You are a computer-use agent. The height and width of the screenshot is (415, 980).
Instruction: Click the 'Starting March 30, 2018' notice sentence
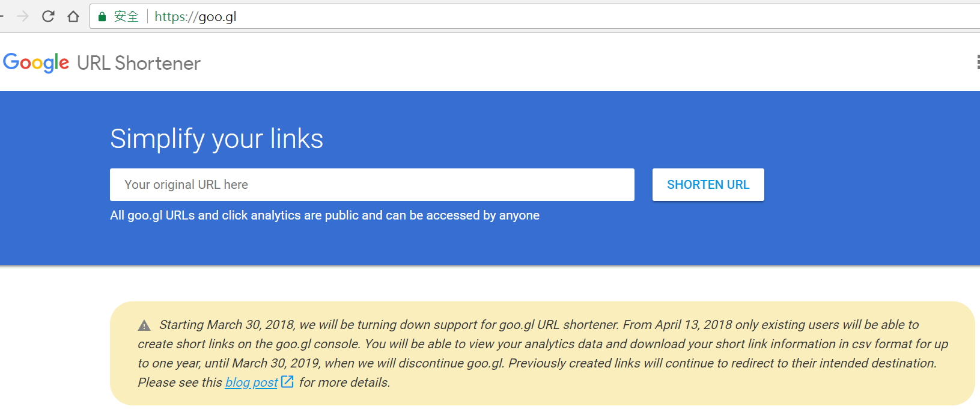coord(227,325)
